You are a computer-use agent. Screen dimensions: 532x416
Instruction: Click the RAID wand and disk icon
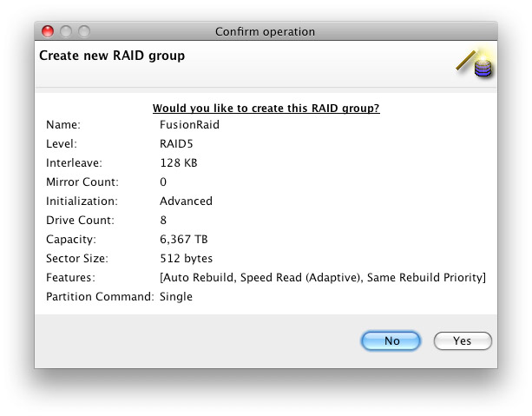[475, 63]
